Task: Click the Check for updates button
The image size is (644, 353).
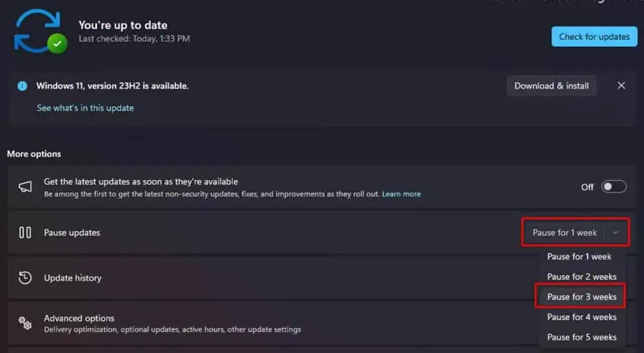Action: [595, 37]
